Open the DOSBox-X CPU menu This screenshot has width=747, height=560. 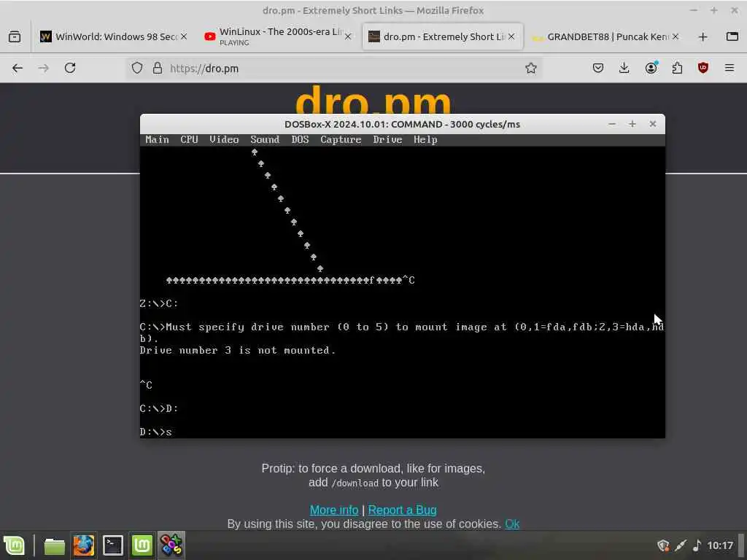pos(189,139)
